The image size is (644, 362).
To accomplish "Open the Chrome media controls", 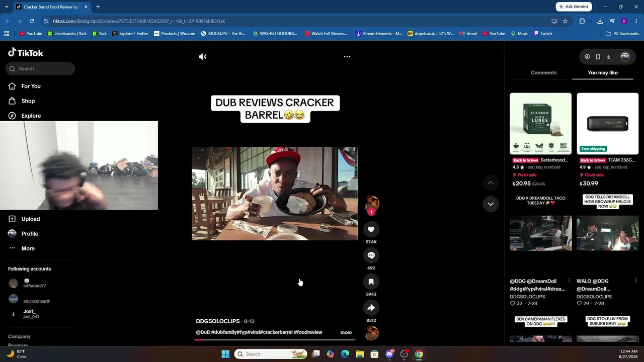I will [x=612, y=21].
